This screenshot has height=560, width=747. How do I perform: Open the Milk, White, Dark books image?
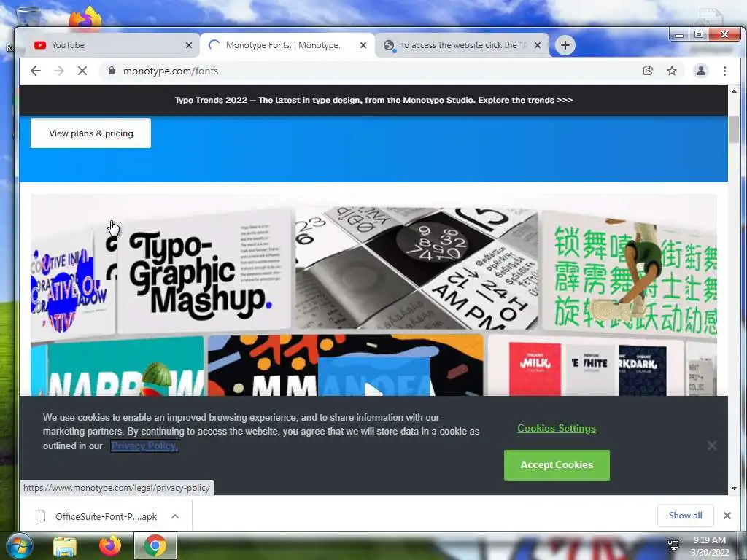[586, 367]
